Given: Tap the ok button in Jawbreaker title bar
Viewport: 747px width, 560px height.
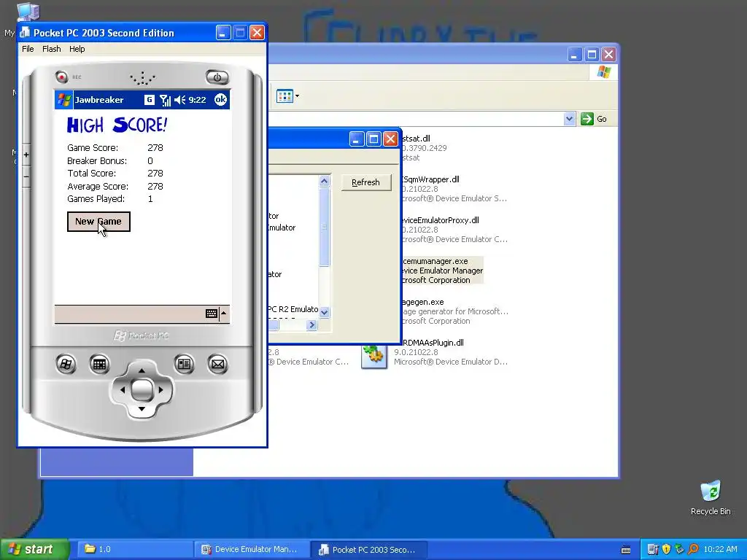Looking at the screenshot, I should tap(220, 99).
